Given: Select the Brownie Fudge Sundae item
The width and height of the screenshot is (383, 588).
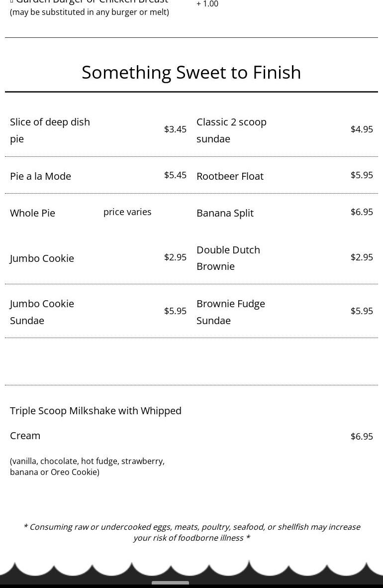Looking at the screenshot, I should tap(231, 312).
